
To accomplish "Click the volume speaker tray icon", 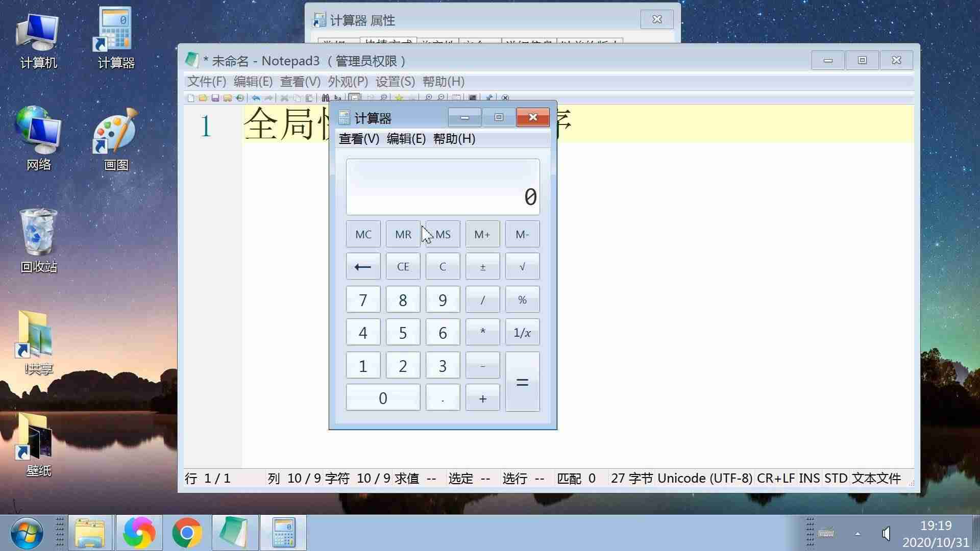I will click(x=886, y=534).
